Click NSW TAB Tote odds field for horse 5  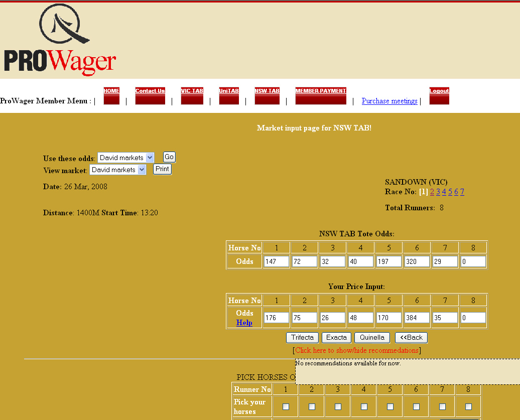pos(388,261)
